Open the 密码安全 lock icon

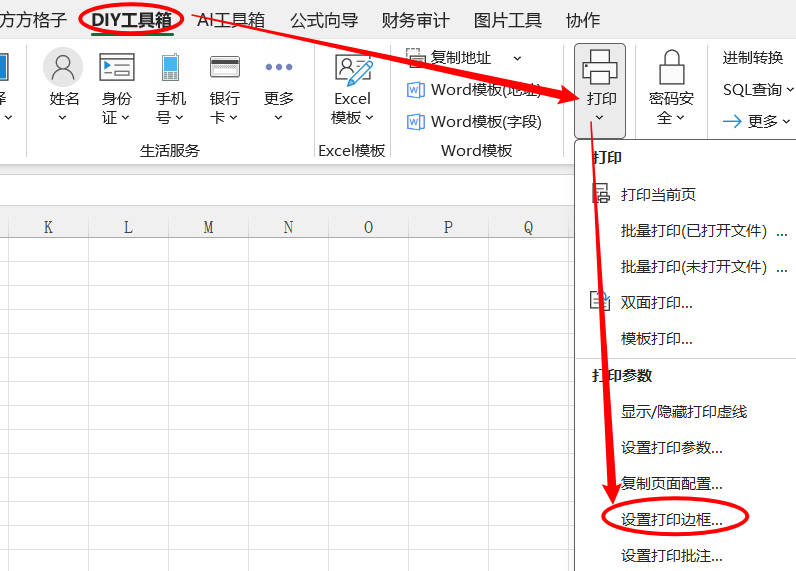671,68
